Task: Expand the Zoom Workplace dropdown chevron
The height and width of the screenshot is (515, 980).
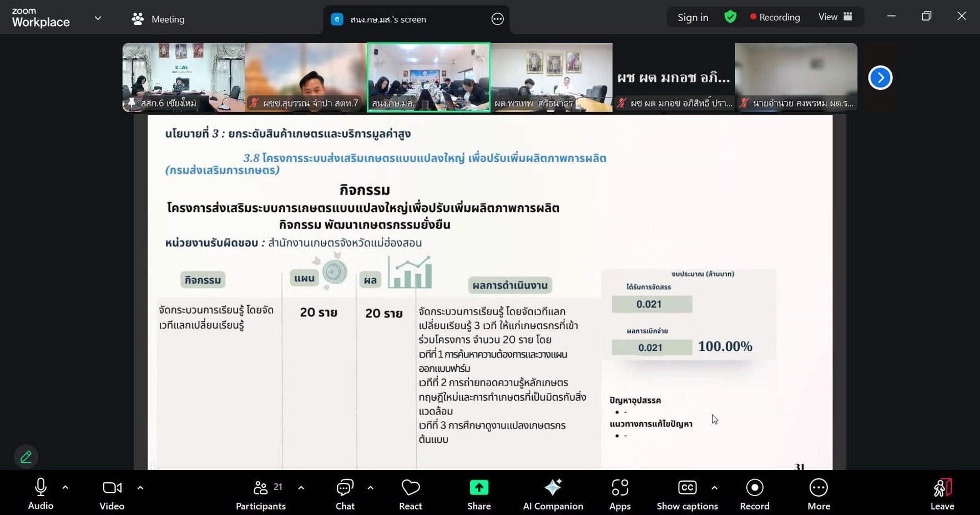Action: coord(98,18)
